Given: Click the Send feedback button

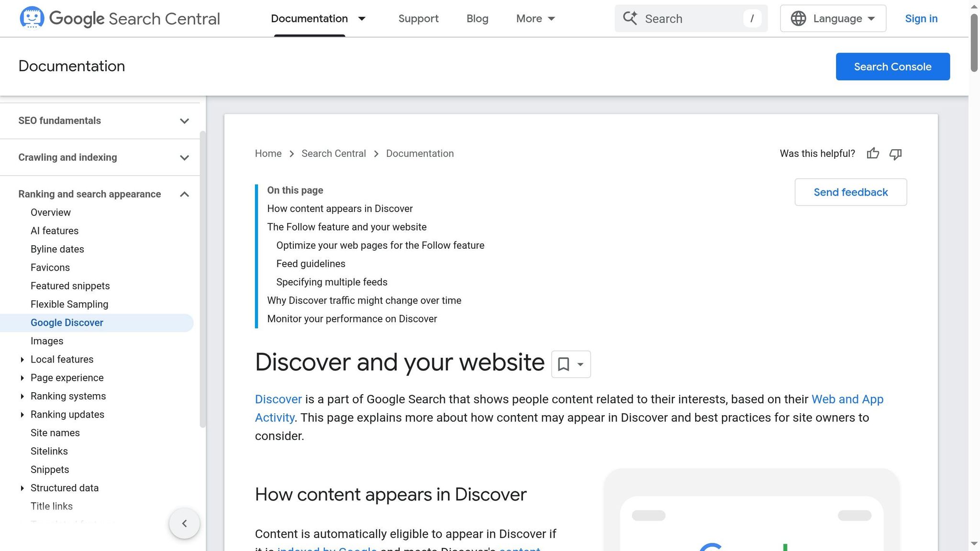Looking at the screenshot, I should 850,192.
